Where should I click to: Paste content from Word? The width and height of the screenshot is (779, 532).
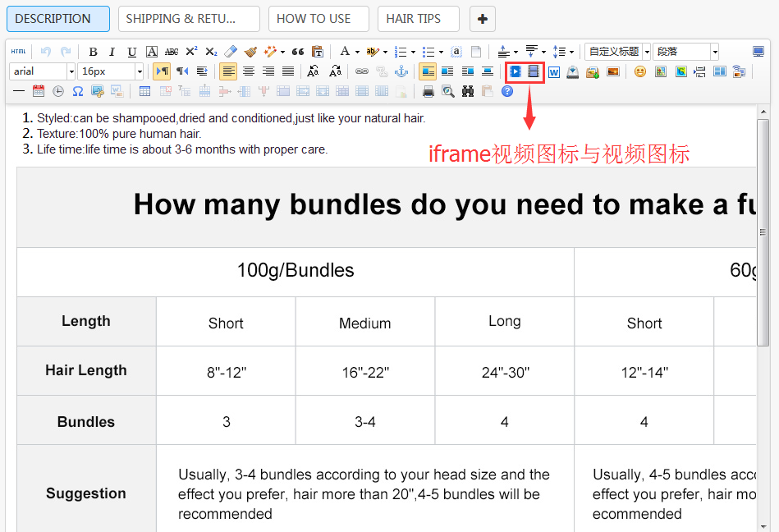pyautogui.click(x=555, y=72)
